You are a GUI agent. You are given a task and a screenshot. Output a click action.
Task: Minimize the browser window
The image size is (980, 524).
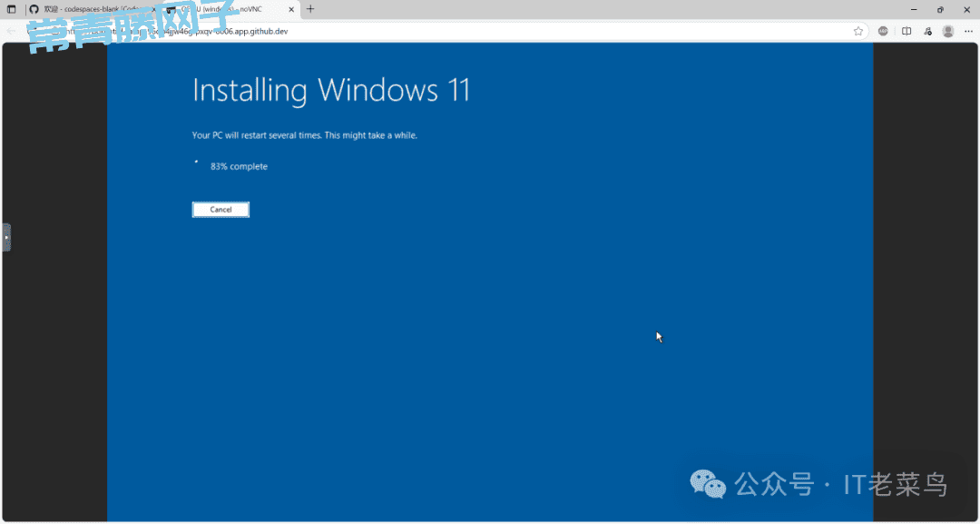pos(914,9)
